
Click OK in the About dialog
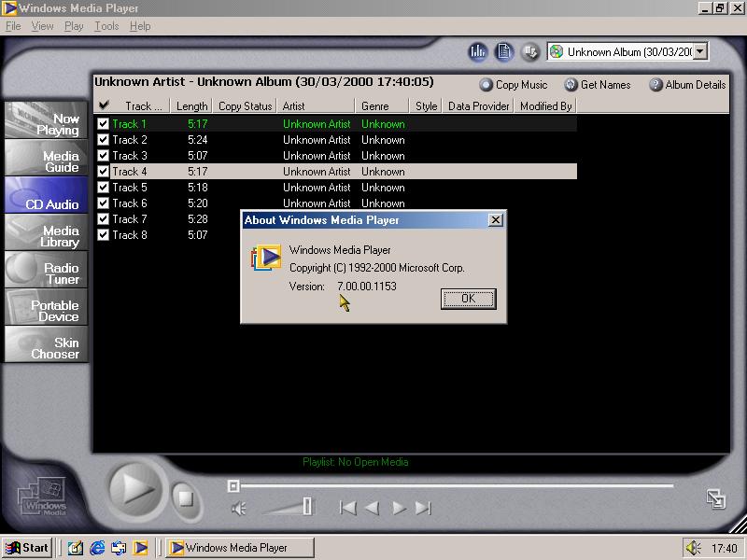coord(468,299)
